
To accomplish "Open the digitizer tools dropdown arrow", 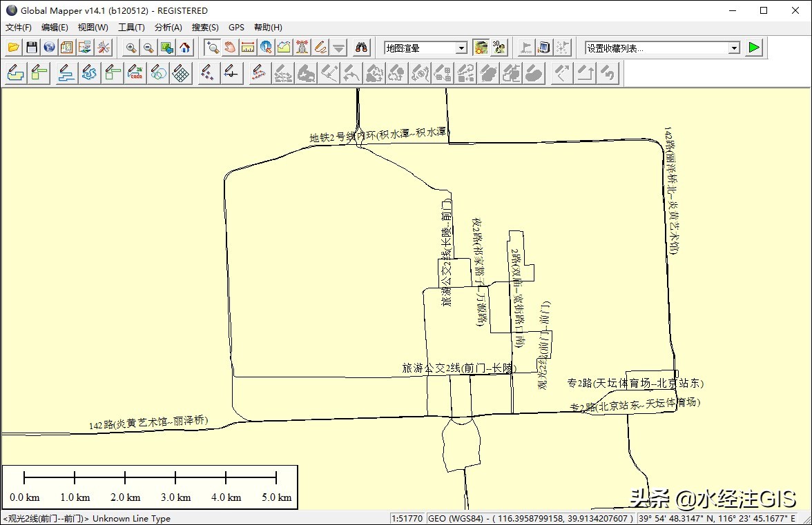I will [x=338, y=47].
